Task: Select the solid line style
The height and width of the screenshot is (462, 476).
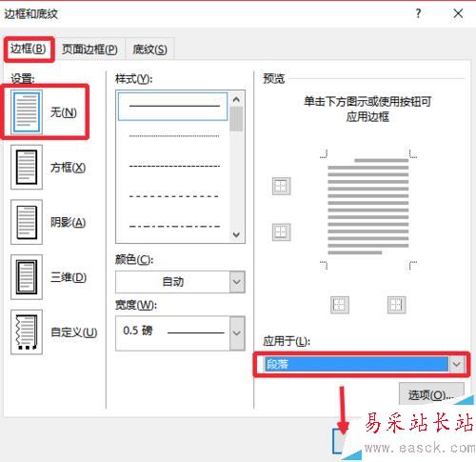Action: [173, 106]
